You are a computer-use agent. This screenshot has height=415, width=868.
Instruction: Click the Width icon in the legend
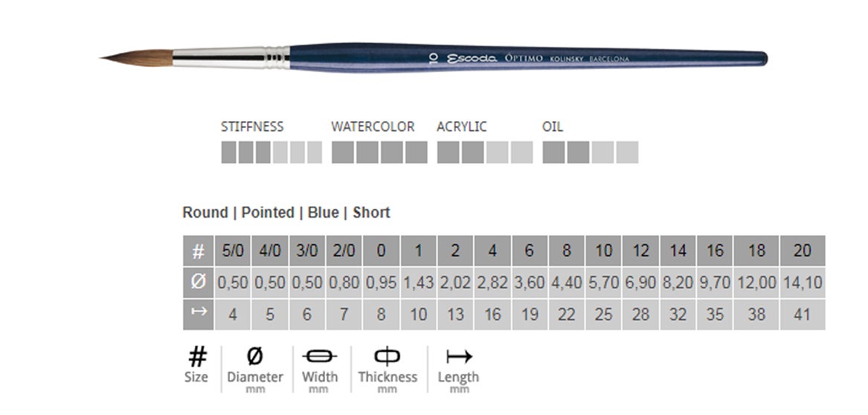320,356
